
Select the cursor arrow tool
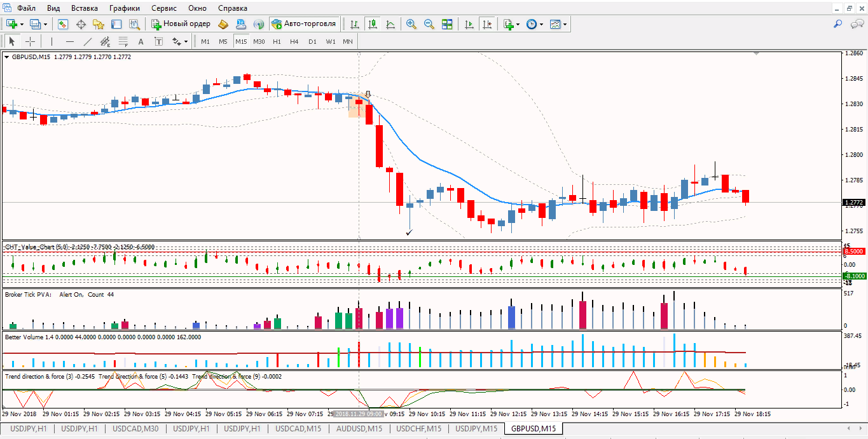11,41
